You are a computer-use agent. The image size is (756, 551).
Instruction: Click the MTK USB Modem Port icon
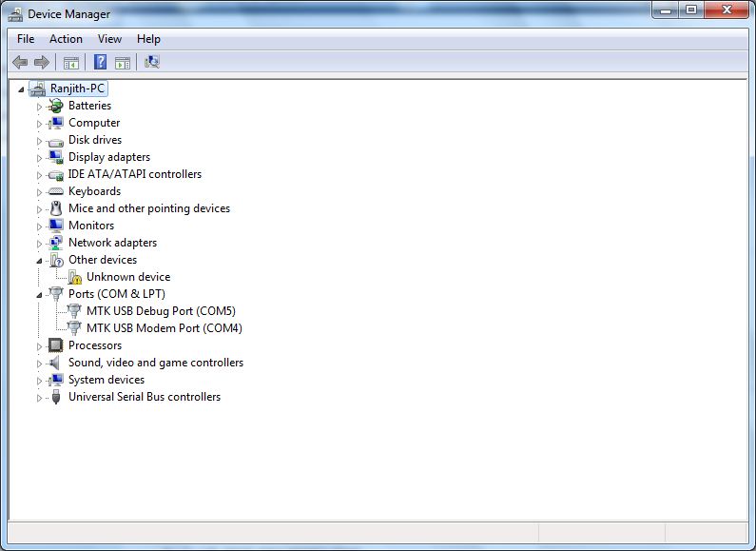pyautogui.click(x=74, y=328)
